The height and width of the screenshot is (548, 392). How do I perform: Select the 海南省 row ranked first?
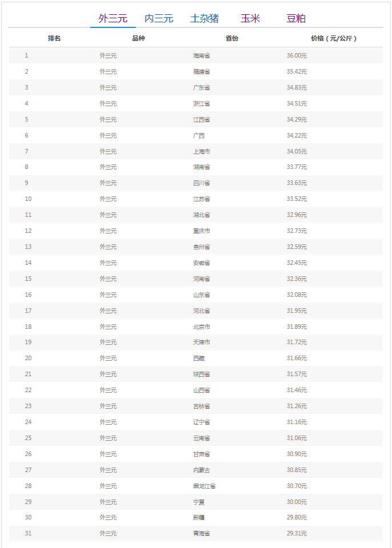coord(196,55)
